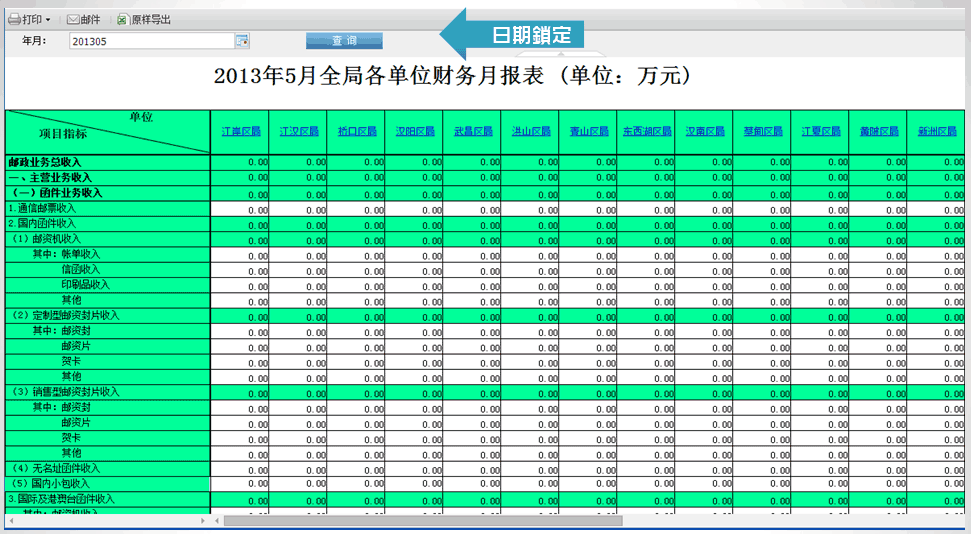Open the 江夏区局 column link

click(821, 131)
